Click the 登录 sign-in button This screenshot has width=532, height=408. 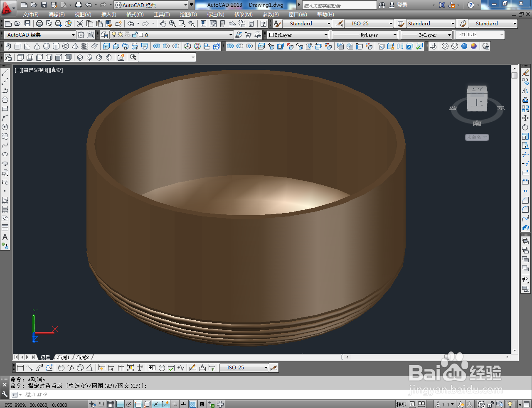click(x=402, y=5)
